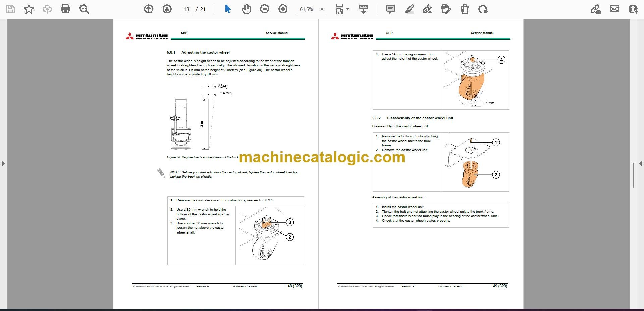Click the scrolling mode keyboard icon
Viewport: 644px width, 311px height.
click(x=364, y=9)
